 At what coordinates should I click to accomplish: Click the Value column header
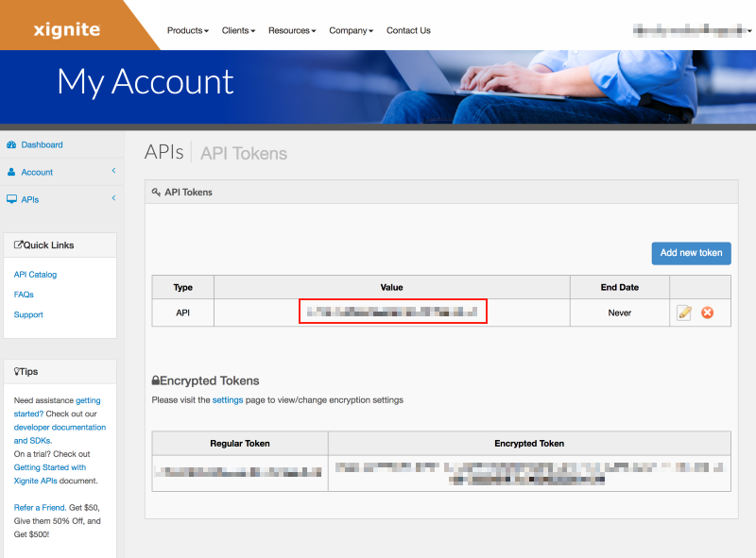pyautogui.click(x=391, y=287)
